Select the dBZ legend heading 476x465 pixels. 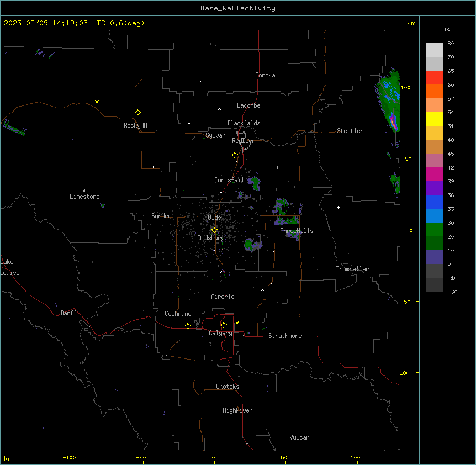[x=447, y=29]
